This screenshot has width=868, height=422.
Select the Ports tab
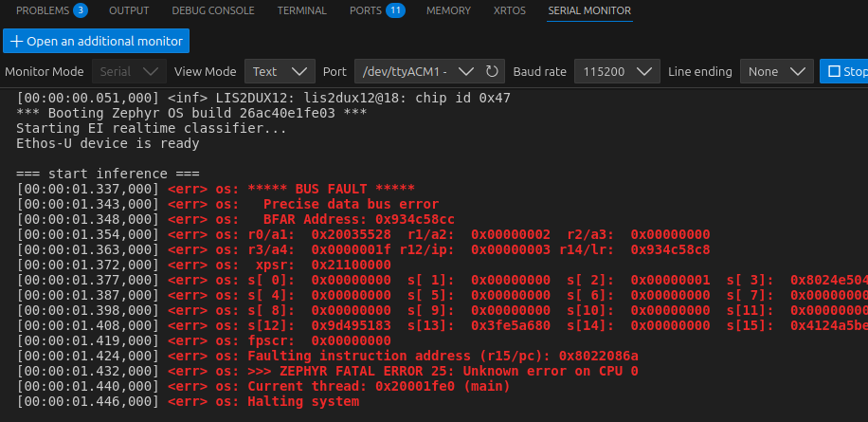click(x=365, y=10)
